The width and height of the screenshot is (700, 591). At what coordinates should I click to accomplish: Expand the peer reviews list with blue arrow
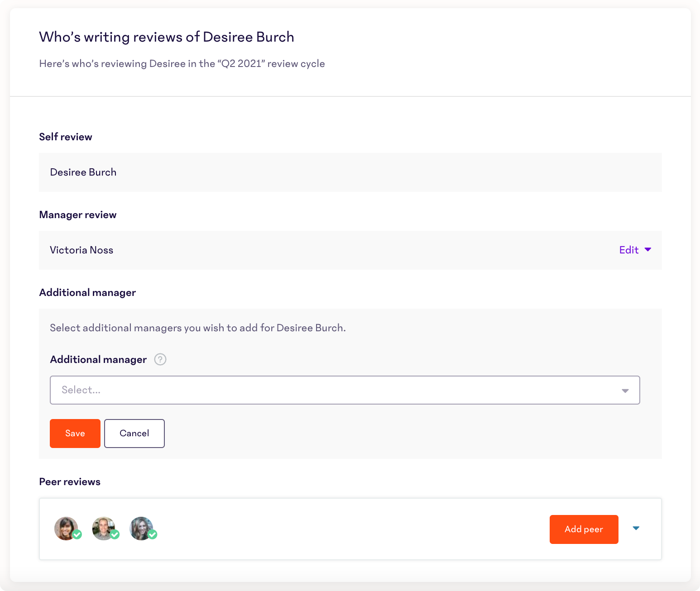pos(636,528)
